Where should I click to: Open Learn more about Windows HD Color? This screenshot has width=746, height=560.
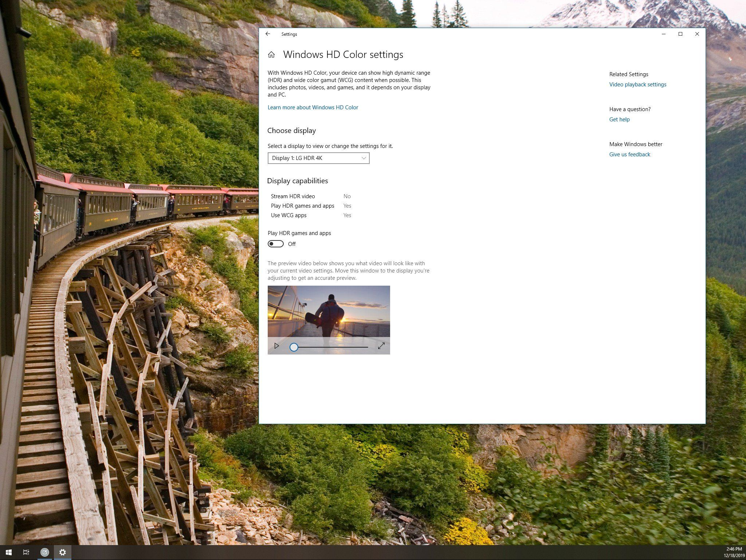tap(313, 107)
